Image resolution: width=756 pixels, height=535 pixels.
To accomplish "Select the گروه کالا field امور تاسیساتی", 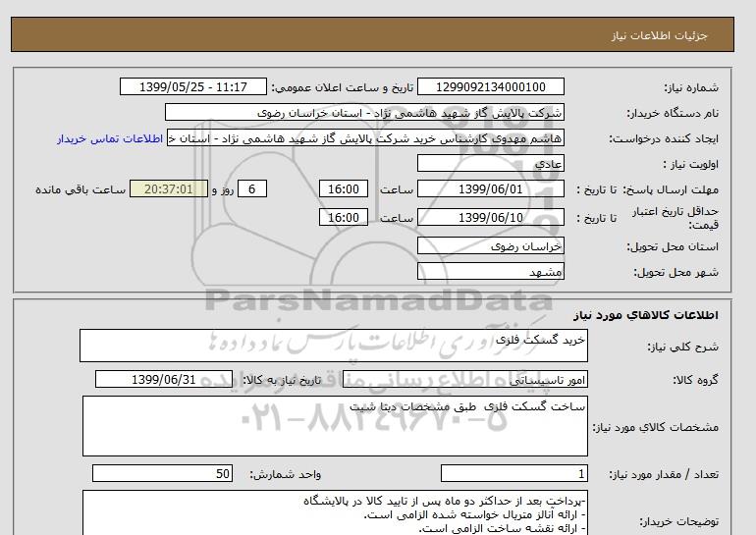I will [464, 379].
